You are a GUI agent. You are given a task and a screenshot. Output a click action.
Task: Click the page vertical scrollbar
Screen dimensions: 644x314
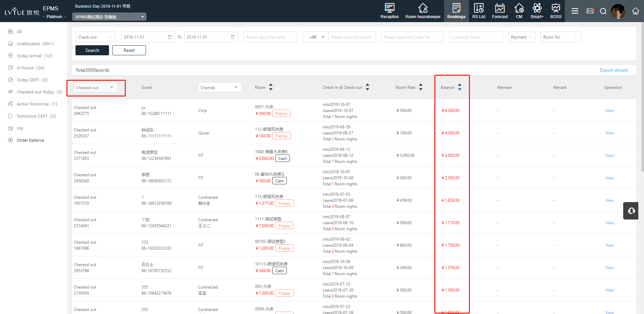[642, 97]
